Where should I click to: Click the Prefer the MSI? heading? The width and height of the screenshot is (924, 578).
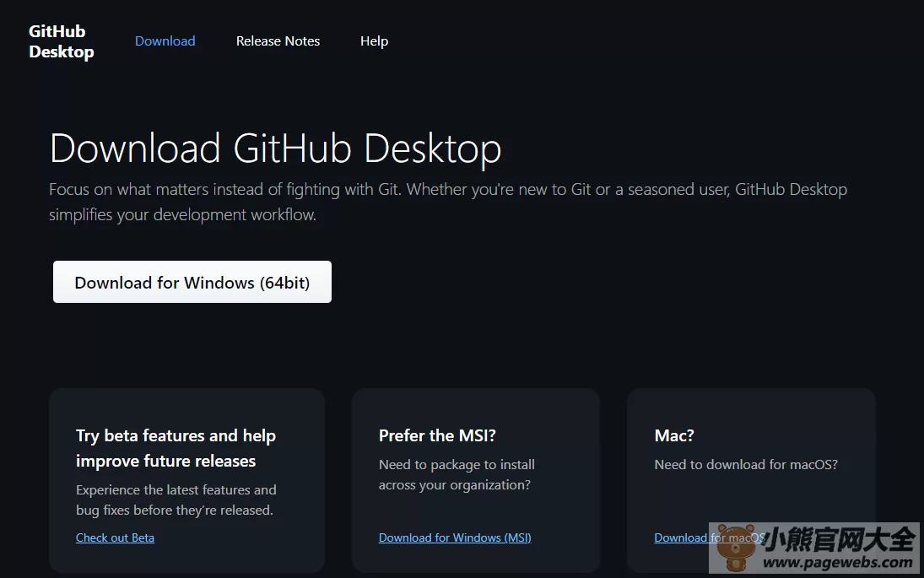(437, 435)
